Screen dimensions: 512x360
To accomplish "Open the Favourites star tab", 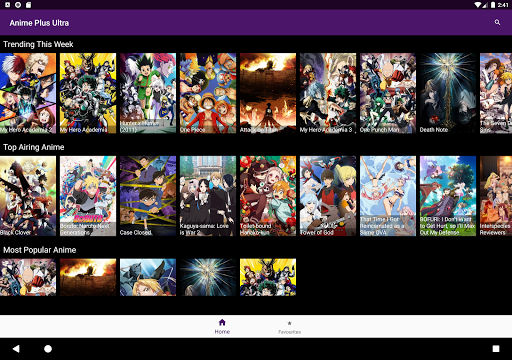I will pyautogui.click(x=289, y=327).
